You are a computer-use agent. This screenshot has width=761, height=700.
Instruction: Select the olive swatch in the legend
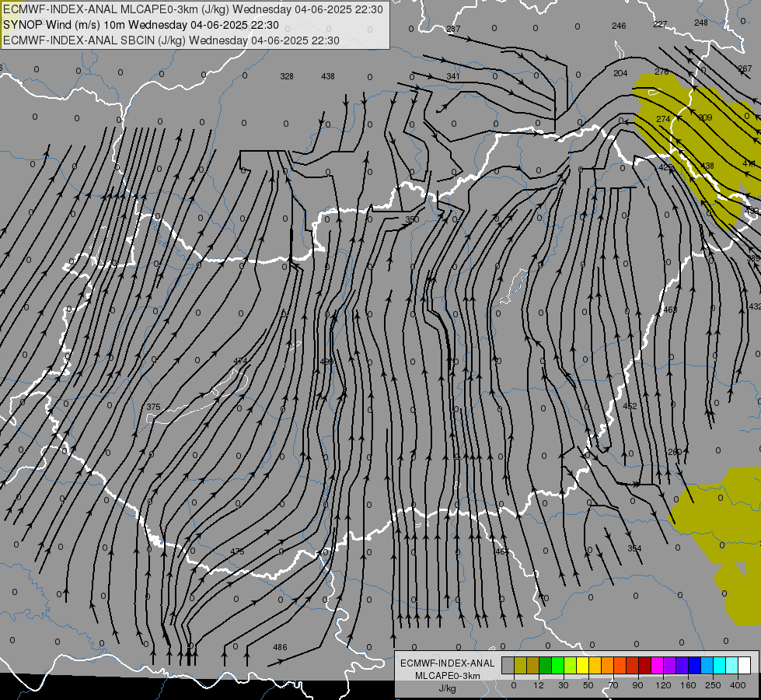tap(520, 666)
